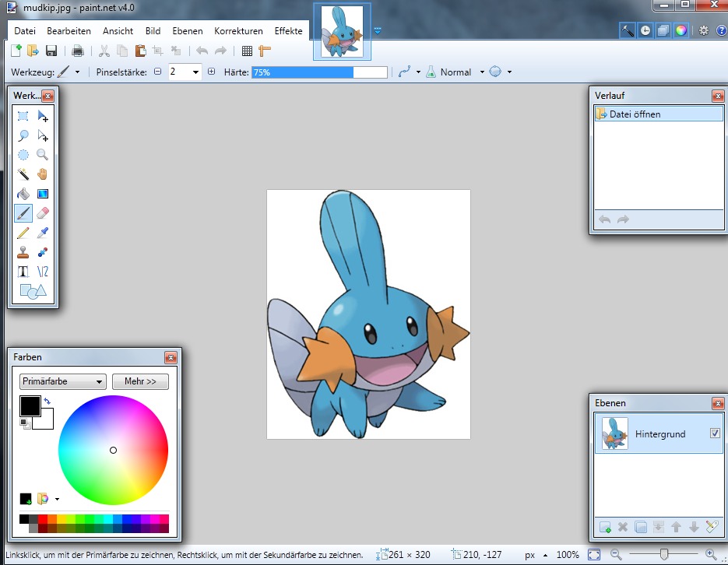Open the Datei menu
The width and height of the screenshot is (728, 565).
(25, 31)
